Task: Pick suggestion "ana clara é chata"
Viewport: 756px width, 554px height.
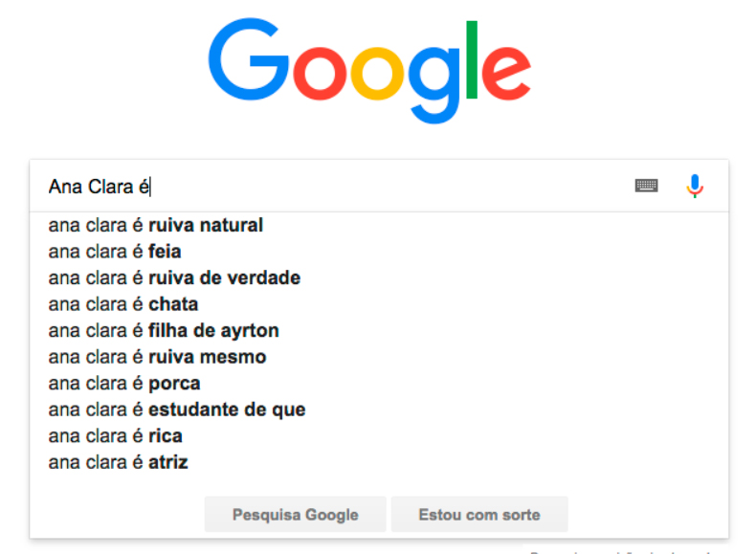Action: pos(379,304)
